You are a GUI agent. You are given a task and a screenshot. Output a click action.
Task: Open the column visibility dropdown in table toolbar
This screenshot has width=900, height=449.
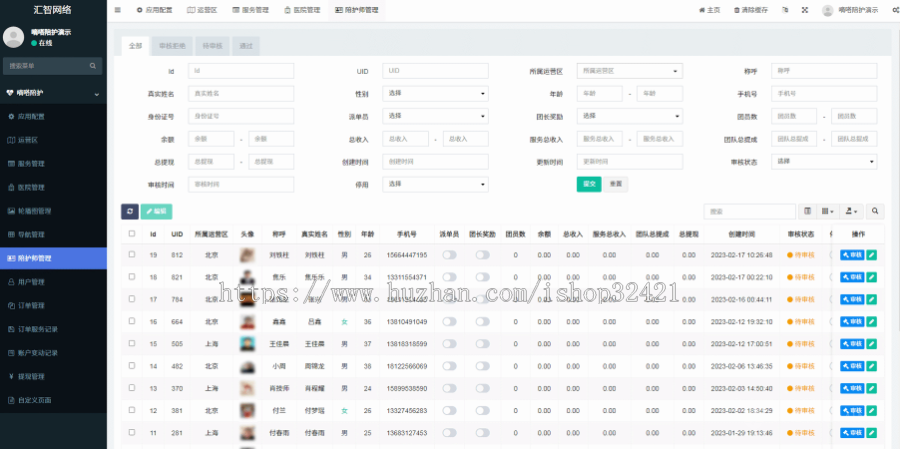pos(828,211)
